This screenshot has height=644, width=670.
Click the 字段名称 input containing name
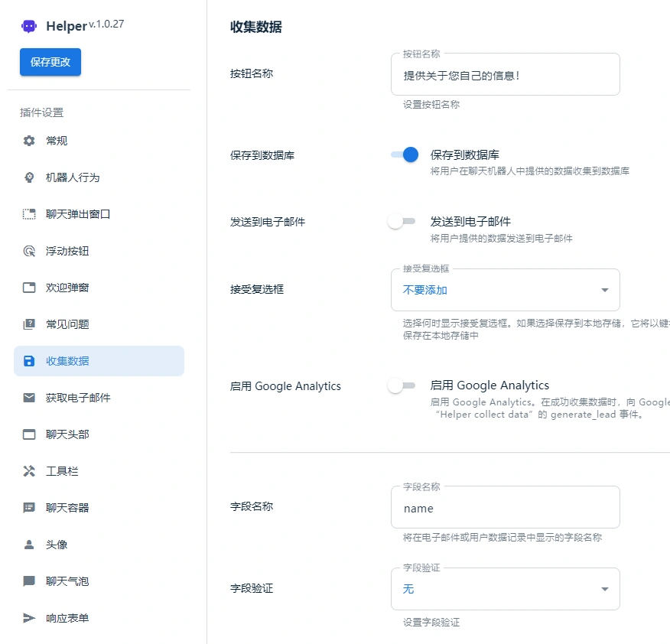505,507
